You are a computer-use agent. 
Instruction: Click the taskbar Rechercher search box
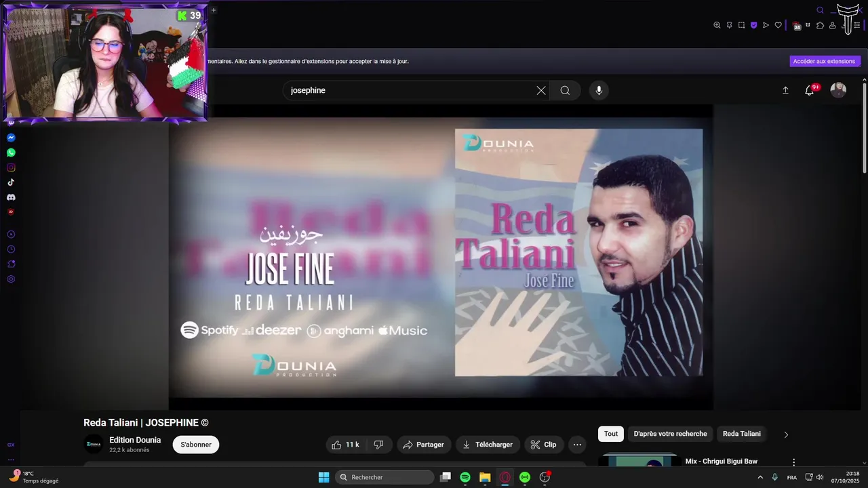(385, 477)
